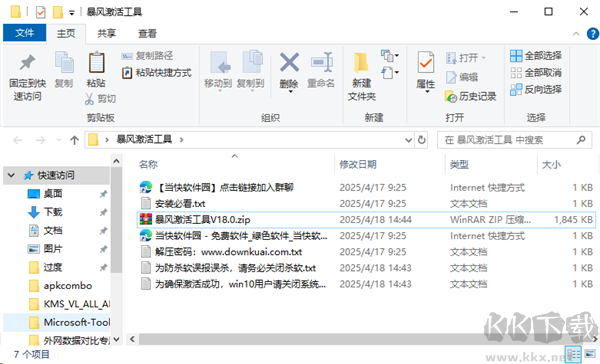Switch to large icons view in status bar

[x=590, y=354]
